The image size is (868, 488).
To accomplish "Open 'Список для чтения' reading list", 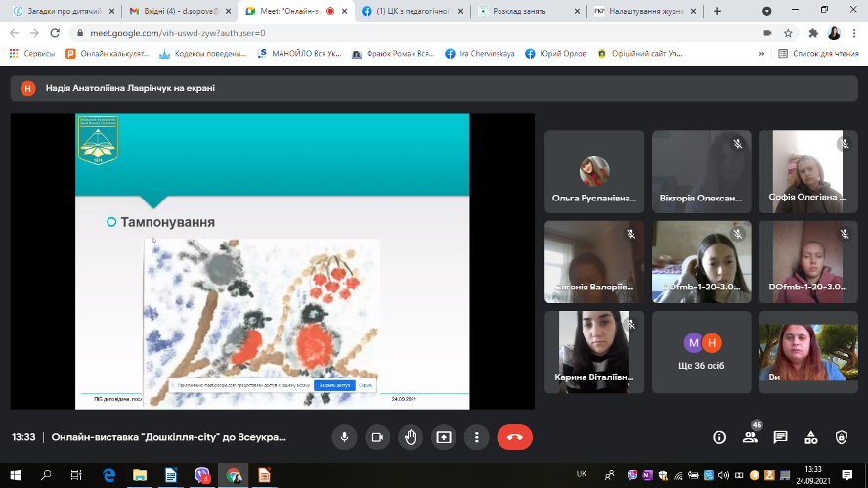I will tap(819, 54).
